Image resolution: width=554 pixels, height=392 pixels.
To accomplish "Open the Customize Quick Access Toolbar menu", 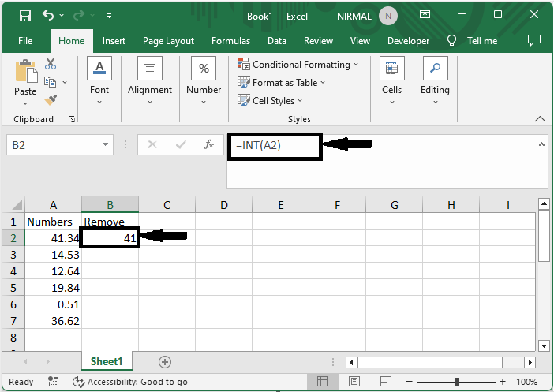I will tap(109, 16).
